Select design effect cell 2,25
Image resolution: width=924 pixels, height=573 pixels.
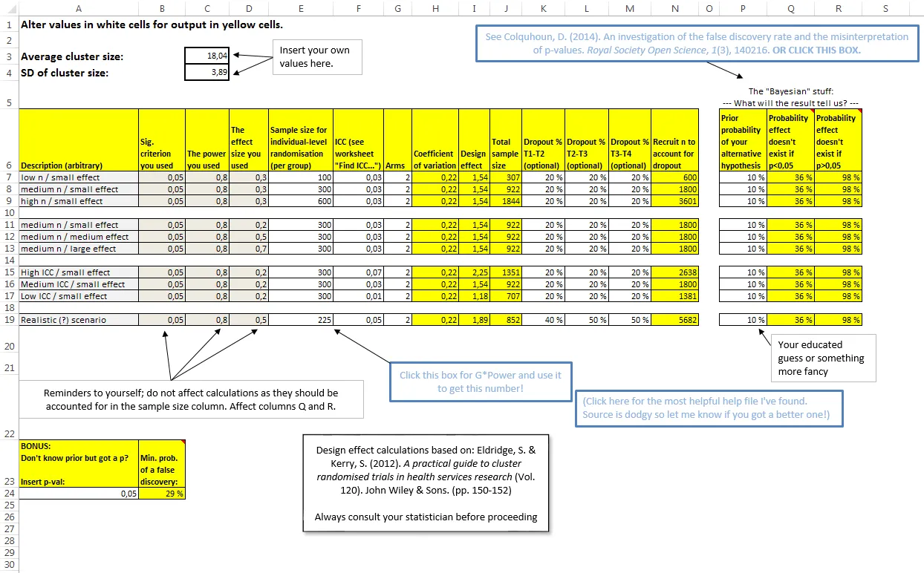coord(473,272)
